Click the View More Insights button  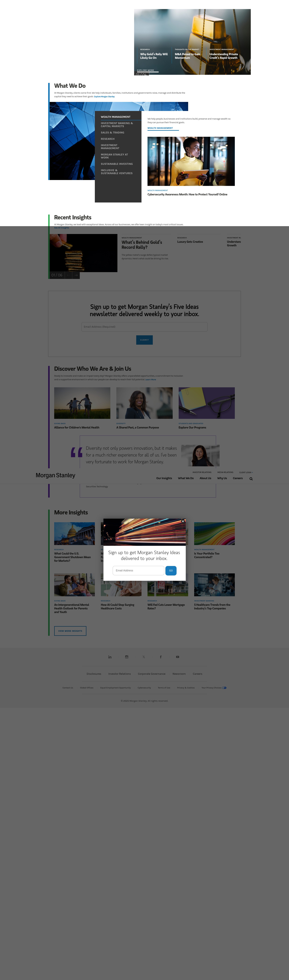click(70, 631)
